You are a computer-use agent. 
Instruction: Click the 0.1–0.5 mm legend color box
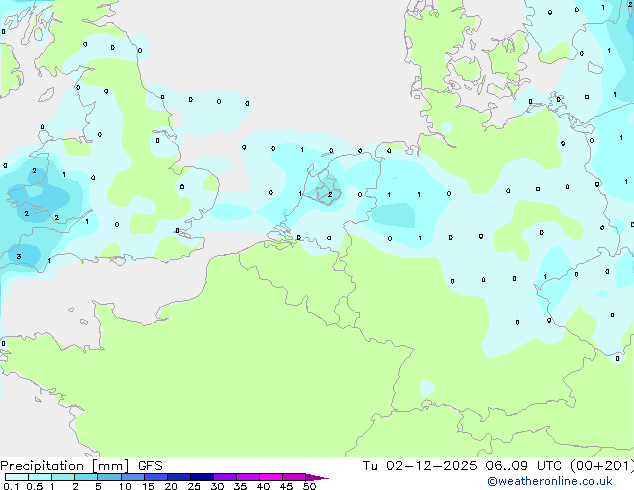tap(17, 477)
